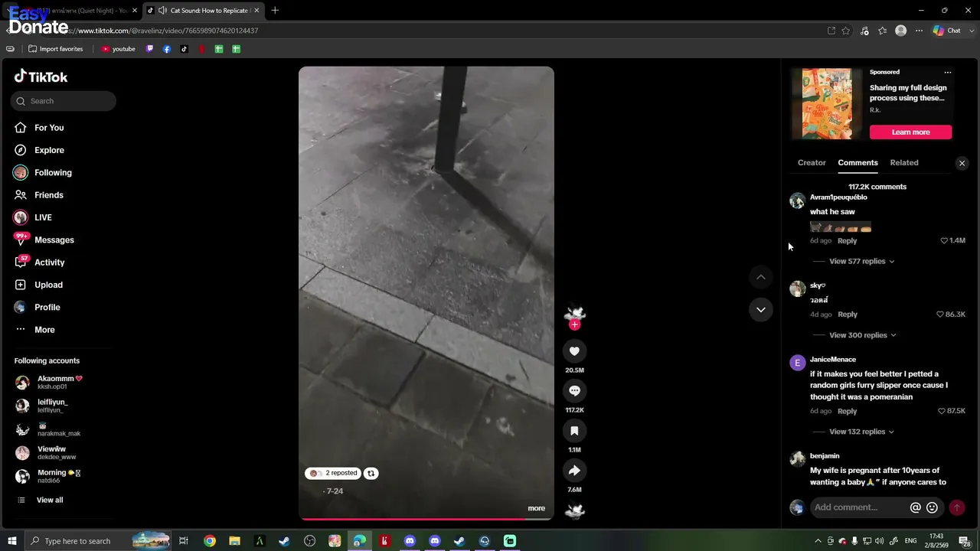Open the Facebook bookmark icon
Image resolution: width=980 pixels, height=551 pixels.
click(x=167, y=49)
